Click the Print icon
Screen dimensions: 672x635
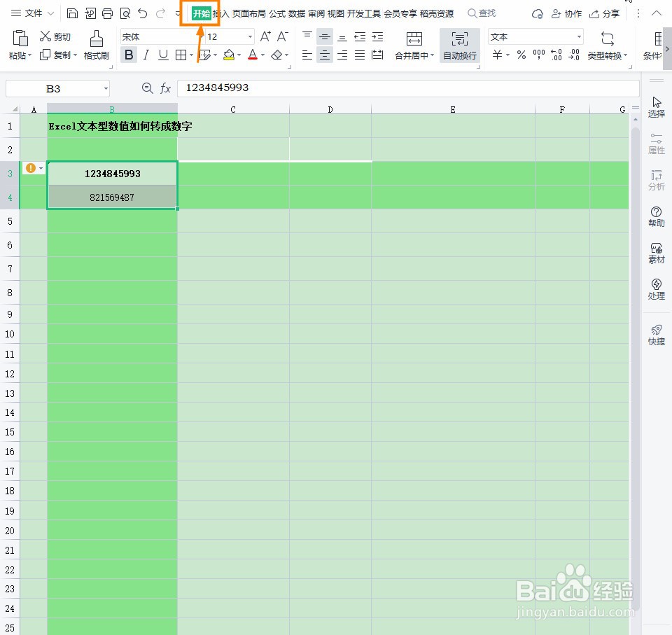(x=108, y=14)
